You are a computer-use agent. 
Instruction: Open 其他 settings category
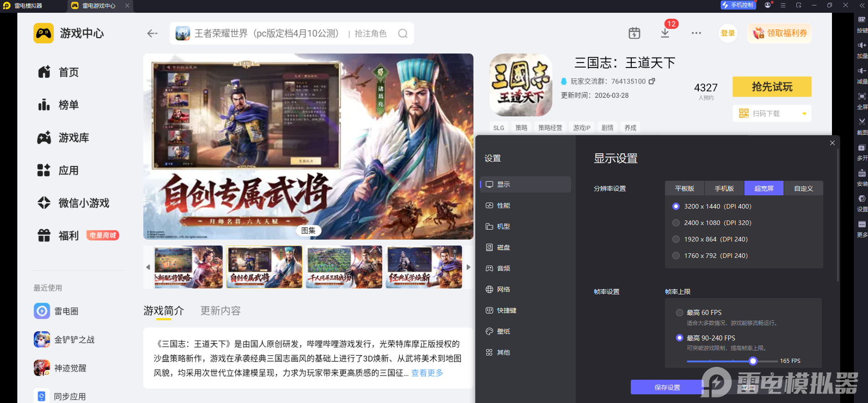click(525, 352)
